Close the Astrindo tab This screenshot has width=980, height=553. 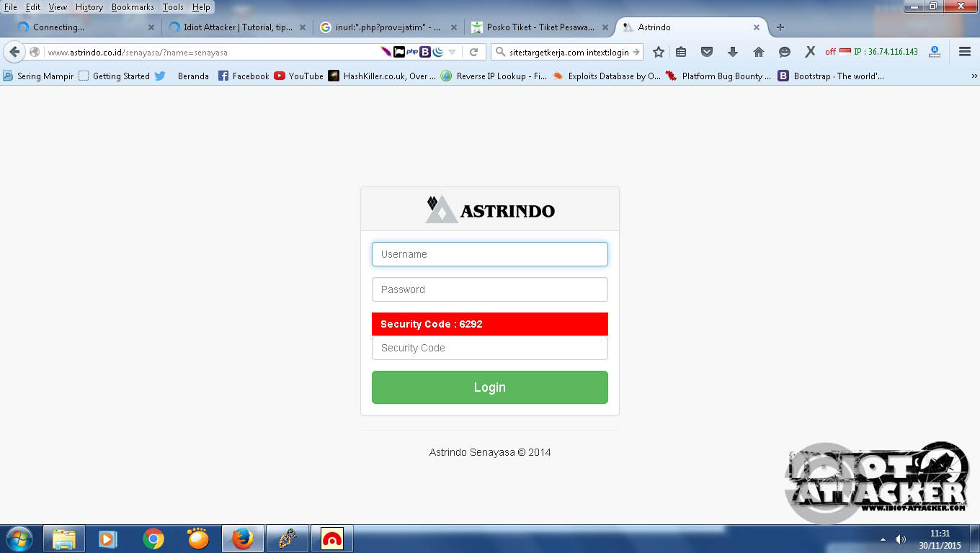pyautogui.click(x=757, y=27)
